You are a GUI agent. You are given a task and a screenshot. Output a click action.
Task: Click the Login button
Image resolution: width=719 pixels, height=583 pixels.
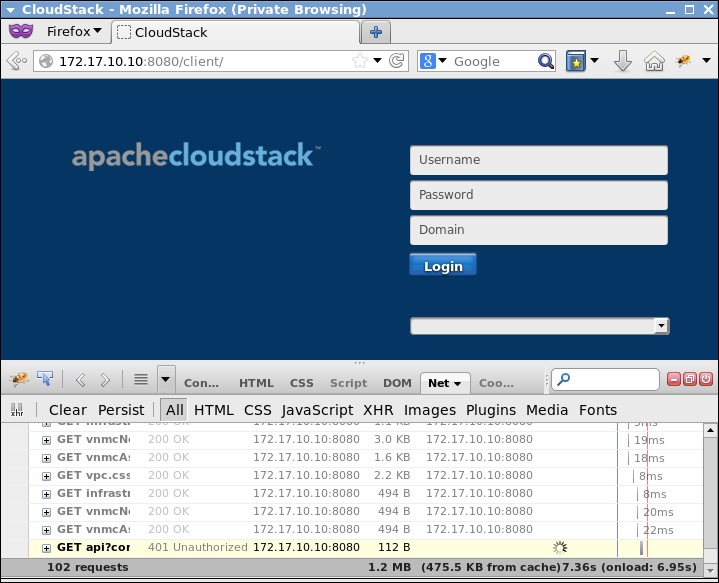coord(443,265)
